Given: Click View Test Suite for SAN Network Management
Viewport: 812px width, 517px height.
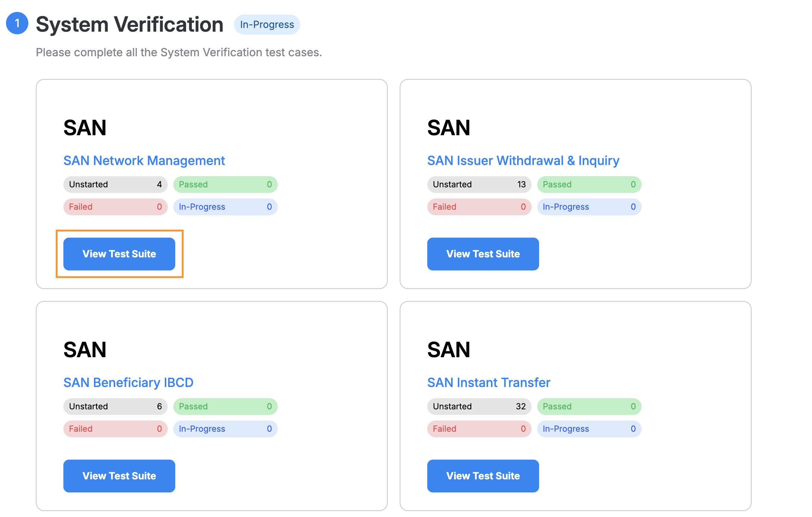Looking at the screenshot, I should coord(119,254).
